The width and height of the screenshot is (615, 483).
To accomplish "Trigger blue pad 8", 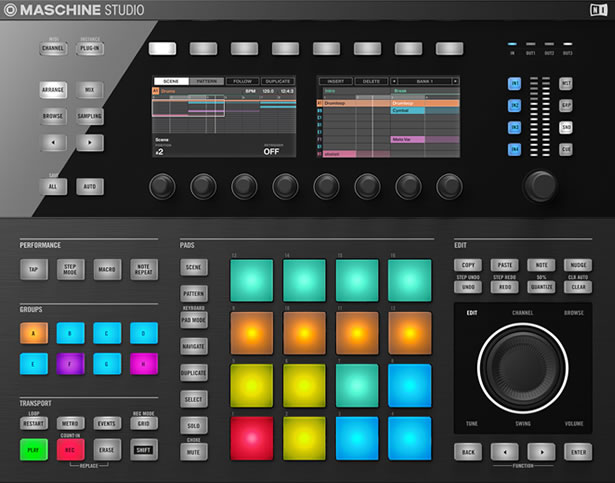I will [x=409, y=386].
